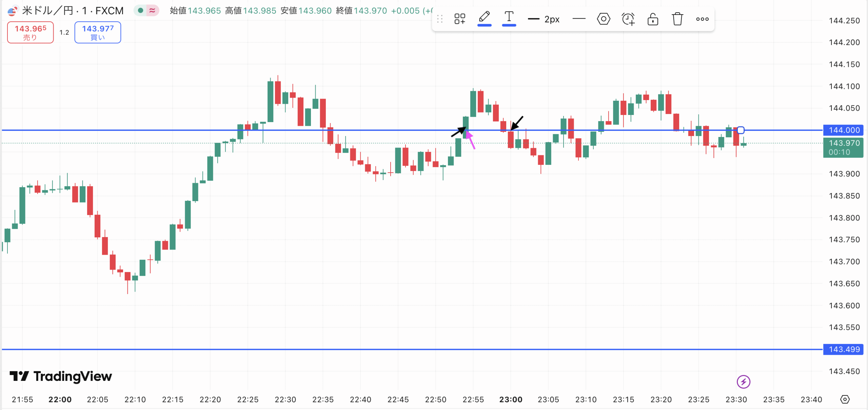Screen dimensions: 868x410
Task: Click the pink data update mode icon
Action: click(152, 11)
